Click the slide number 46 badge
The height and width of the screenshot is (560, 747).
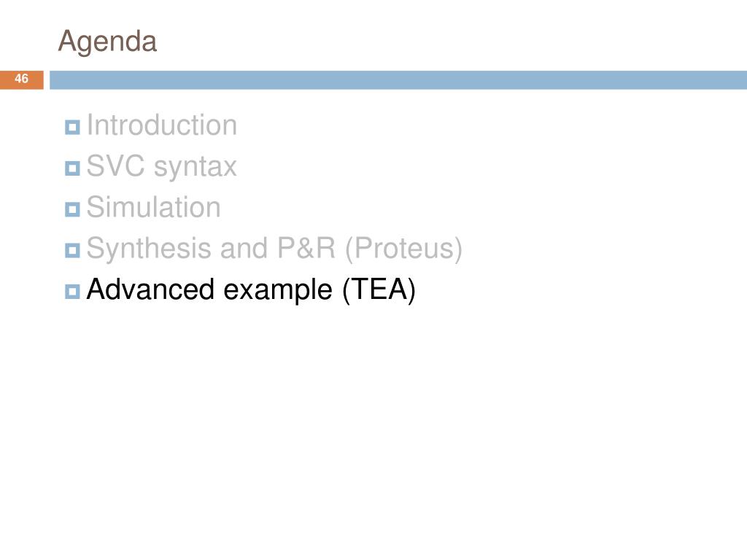pyautogui.click(x=21, y=79)
